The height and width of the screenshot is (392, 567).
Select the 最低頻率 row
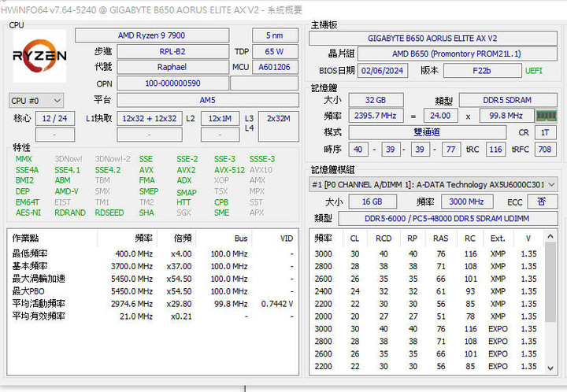point(153,253)
